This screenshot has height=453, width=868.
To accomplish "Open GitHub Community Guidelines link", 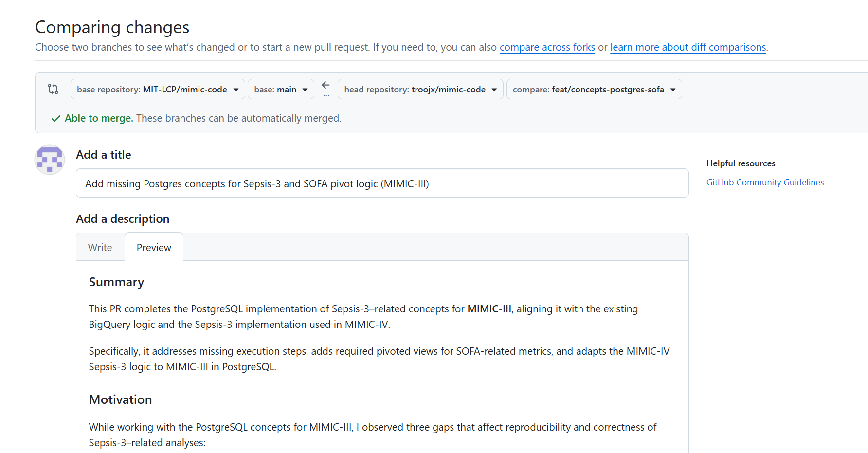I will click(765, 182).
